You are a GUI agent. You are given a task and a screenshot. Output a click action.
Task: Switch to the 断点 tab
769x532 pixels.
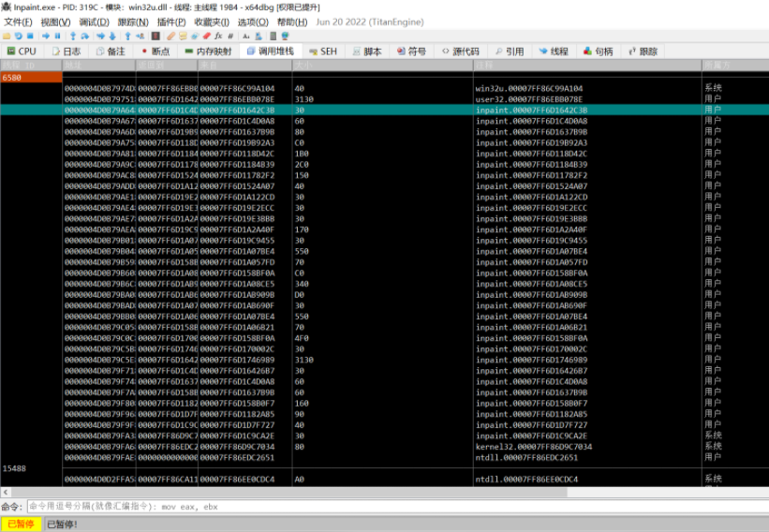point(155,51)
